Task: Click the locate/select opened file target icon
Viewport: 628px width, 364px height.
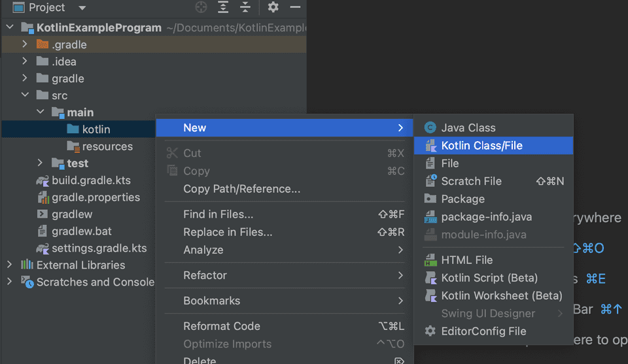Action: (201, 7)
